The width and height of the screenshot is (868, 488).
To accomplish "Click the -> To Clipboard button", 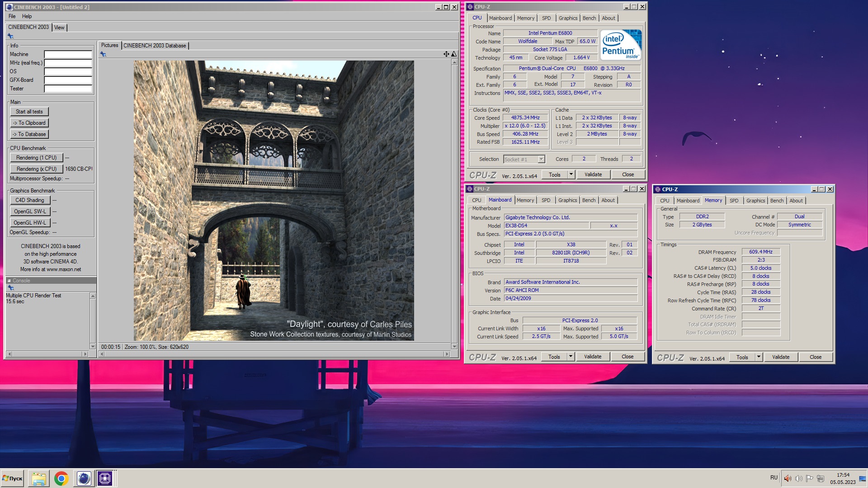I will coord(29,123).
